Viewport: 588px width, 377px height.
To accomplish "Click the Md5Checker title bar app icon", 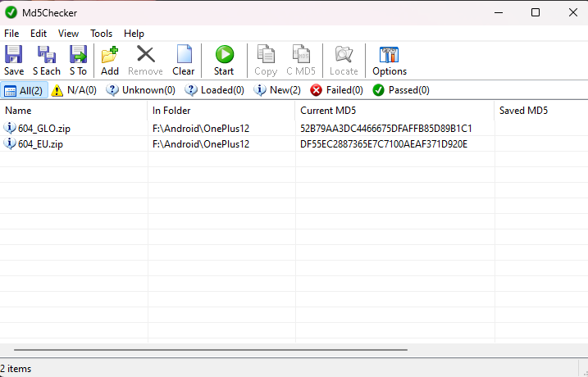I will click(11, 12).
